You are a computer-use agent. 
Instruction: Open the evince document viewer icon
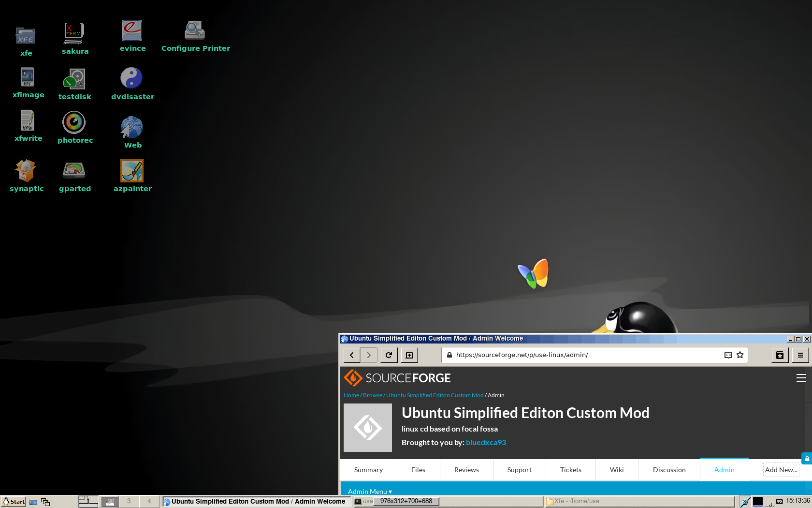tap(132, 36)
